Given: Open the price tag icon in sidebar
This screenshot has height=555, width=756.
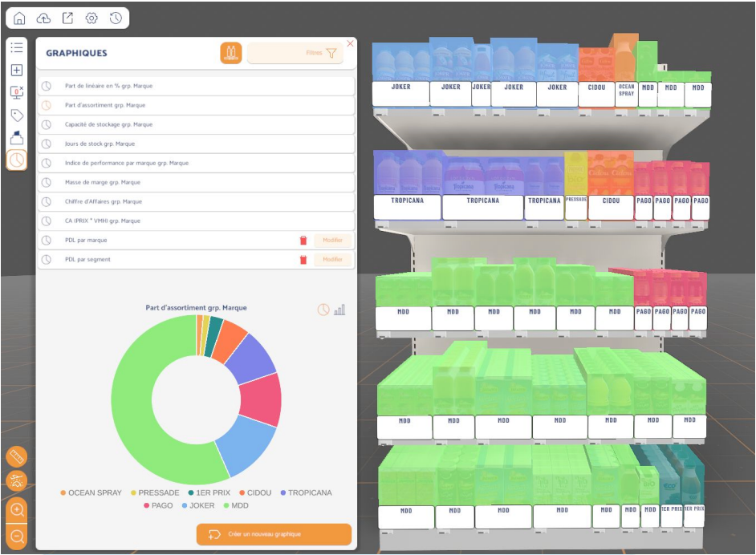Looking at the screenshot, I should click(x=17, y=115).
